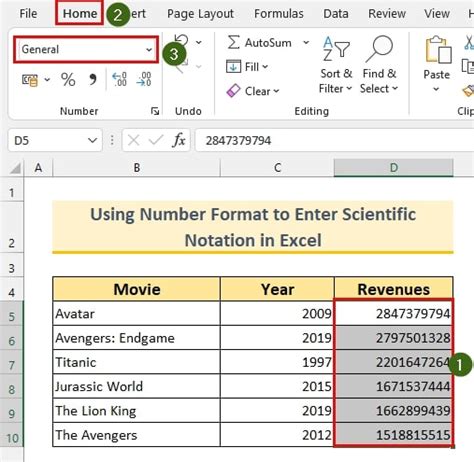Apply Comma Style formatting

click(x=93, y=80)
